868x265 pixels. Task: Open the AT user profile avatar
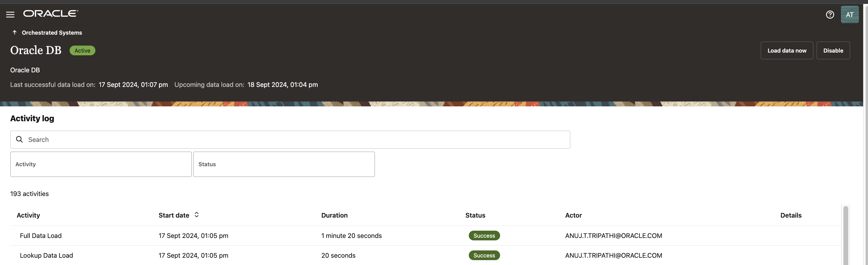pyautogui.click(x=849, y=15)
